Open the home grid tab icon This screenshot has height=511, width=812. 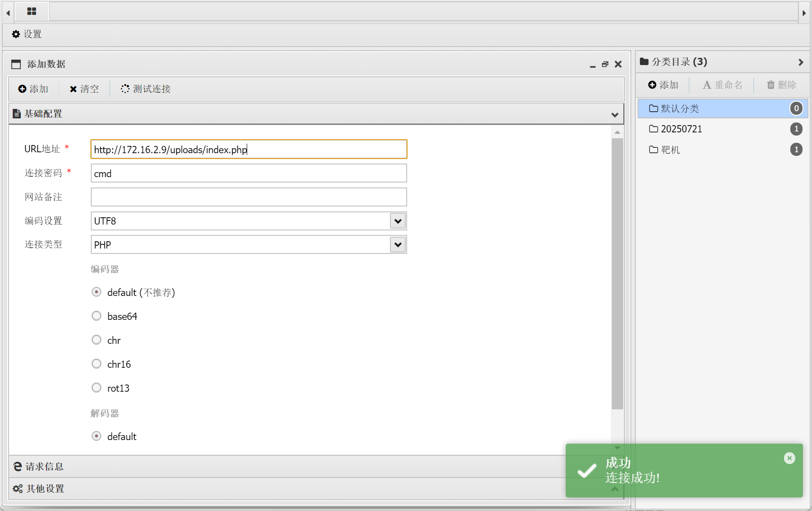click(32, 11)
